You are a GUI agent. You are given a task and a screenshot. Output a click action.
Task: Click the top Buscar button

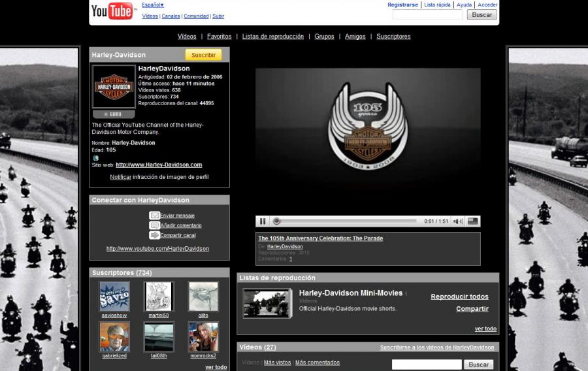482,14
